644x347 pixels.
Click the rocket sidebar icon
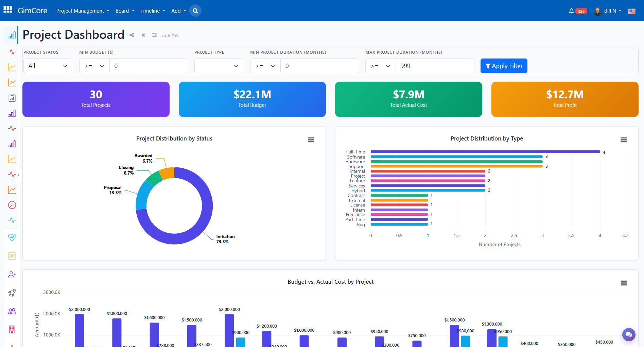point(12,293)
